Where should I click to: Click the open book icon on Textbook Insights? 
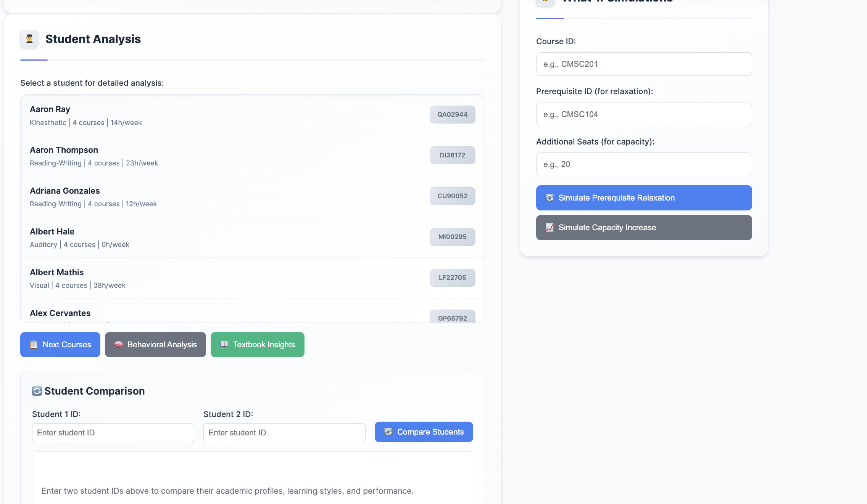(x=224, y=344)
